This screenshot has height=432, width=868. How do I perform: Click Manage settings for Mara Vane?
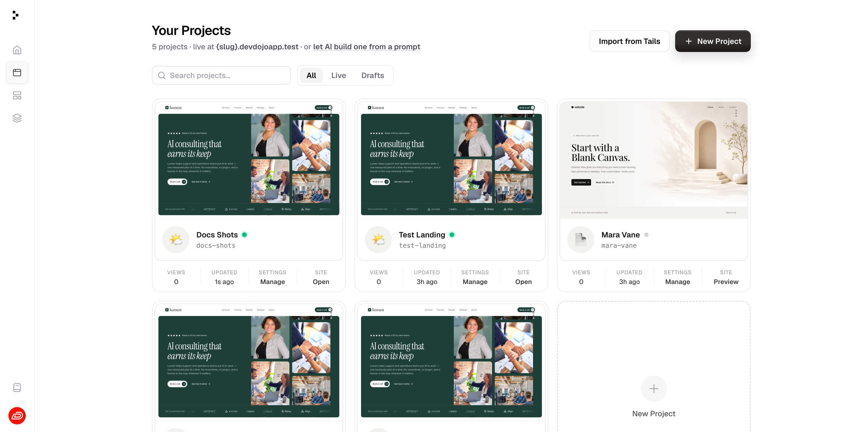(677, 282)
